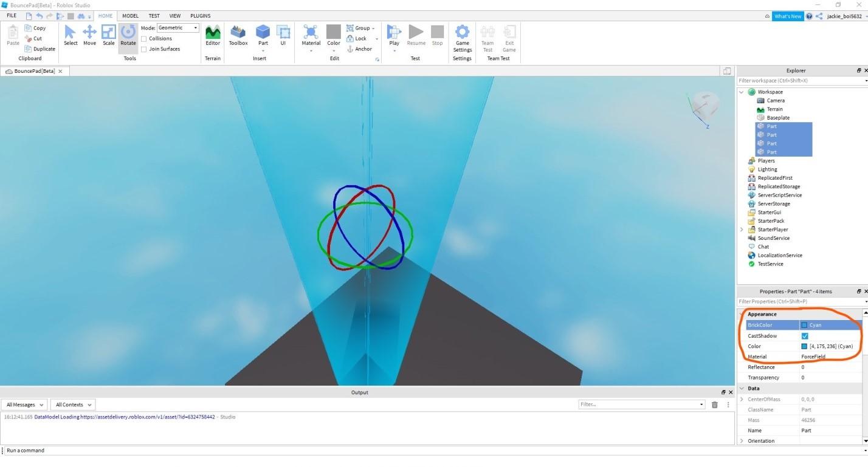868x467 pixels.
Task: Start a Team Test
Action: point(487,38)
